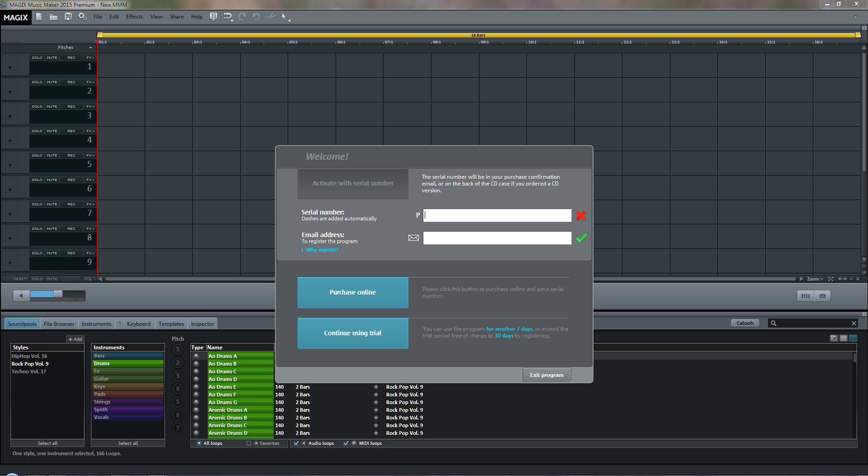Click Continue using trial button
The image size is (868, 476).
(353, 333)
